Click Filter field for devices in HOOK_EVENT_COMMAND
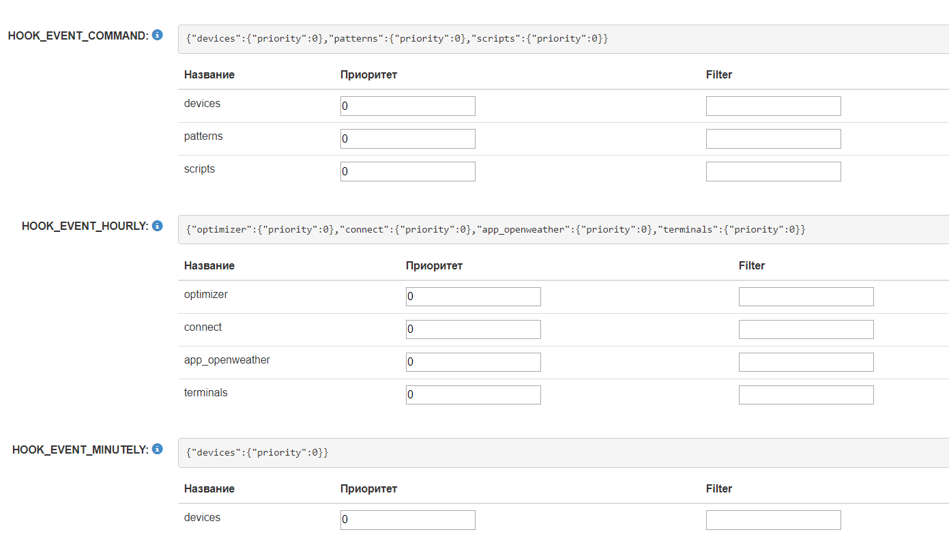Image resolution: width=949 pixels, height=560 pixels. click(x=773, y=106)
